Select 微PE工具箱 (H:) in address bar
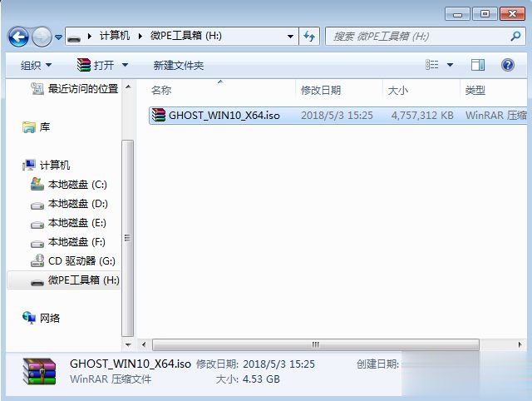The image size is (532, 401). [x=186, y=36]
